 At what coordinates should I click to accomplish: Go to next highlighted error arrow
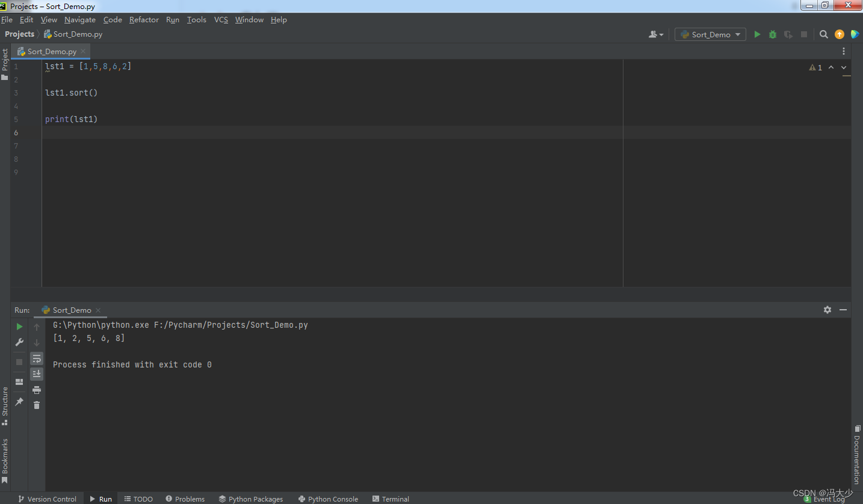pos(844,67)
